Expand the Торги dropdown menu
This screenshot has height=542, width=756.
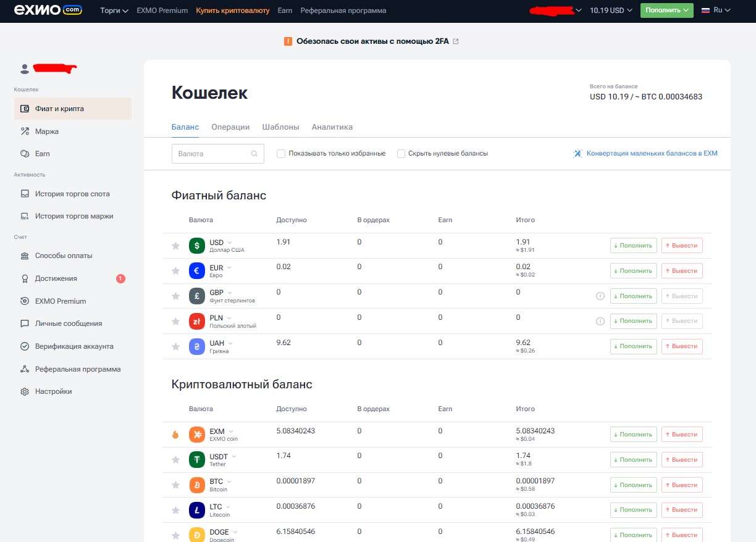114,10
